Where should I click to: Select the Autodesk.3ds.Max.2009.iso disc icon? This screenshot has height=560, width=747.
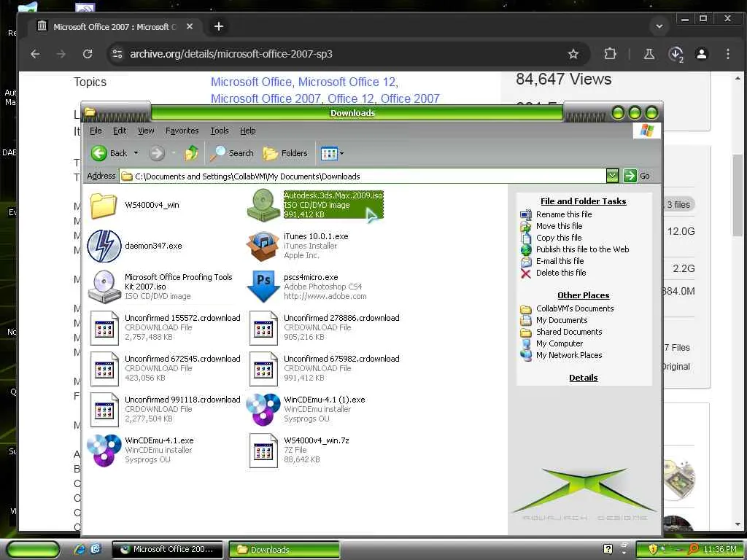click(x=263, y=205)
